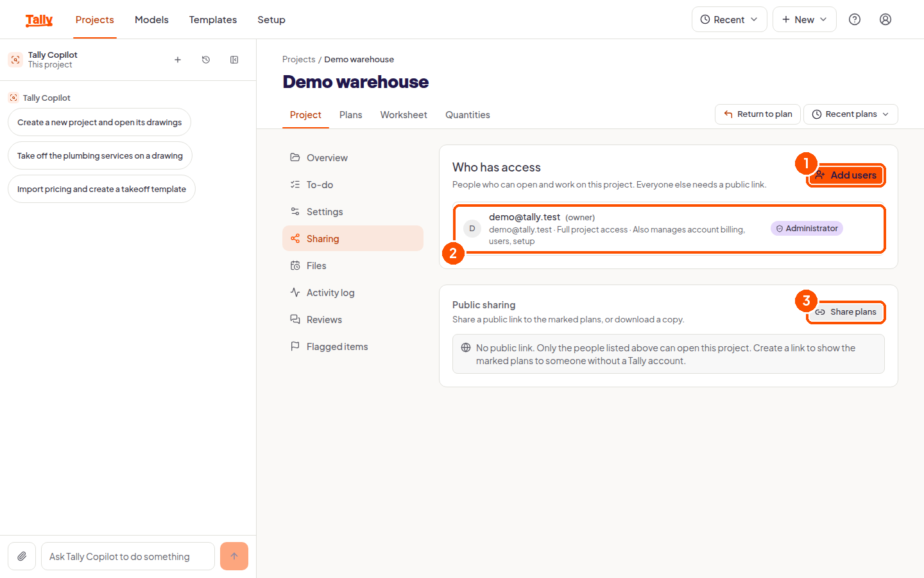The height and width of the screenshot is (578, 924).
Task: Open the Recent dropdown
Action: 730,19
